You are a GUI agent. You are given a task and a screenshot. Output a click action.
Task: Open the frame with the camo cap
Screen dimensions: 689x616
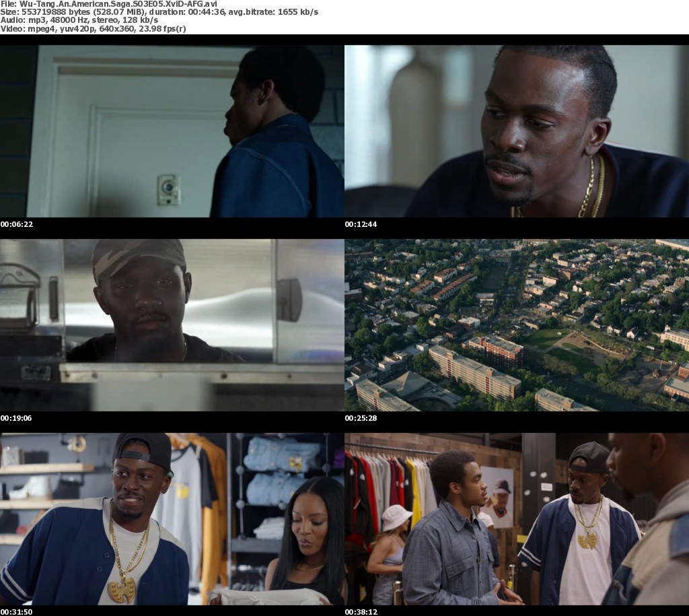click(172, 325)
